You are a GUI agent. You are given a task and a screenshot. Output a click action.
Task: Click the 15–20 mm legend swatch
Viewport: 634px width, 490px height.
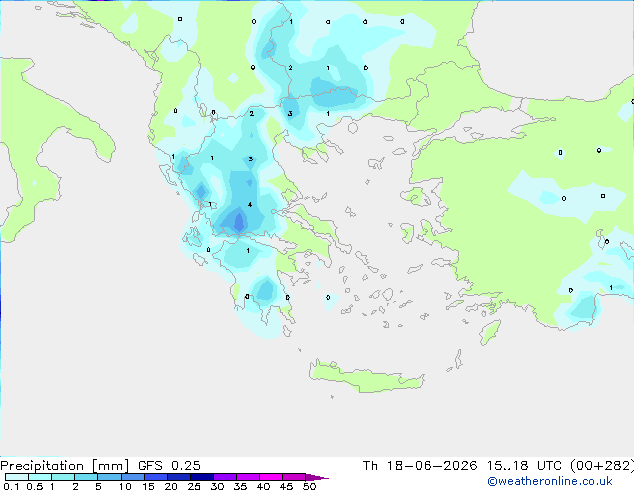click(155, 477)
